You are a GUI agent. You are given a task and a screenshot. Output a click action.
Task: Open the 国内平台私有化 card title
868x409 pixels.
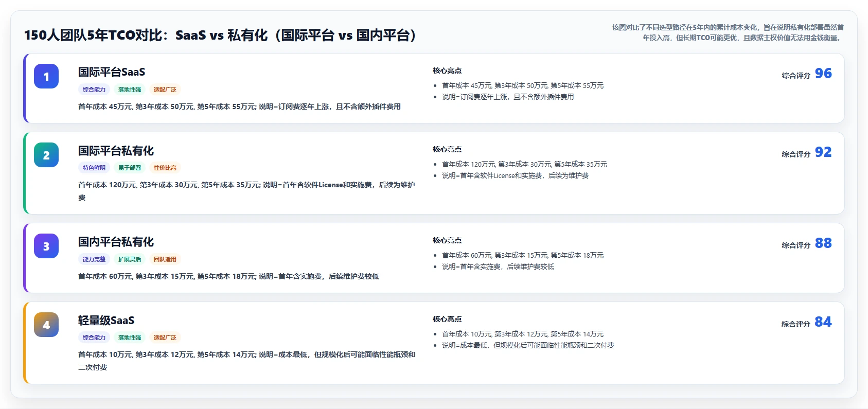(116, 242)
